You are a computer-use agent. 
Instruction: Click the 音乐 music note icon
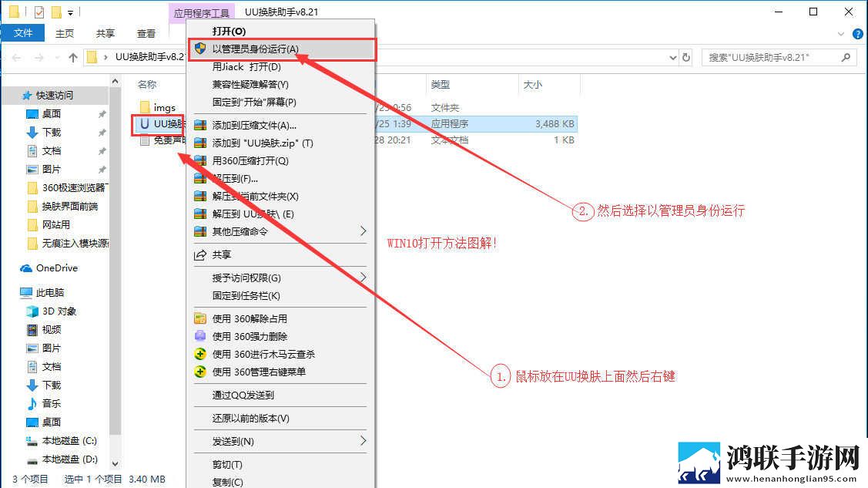32,403
